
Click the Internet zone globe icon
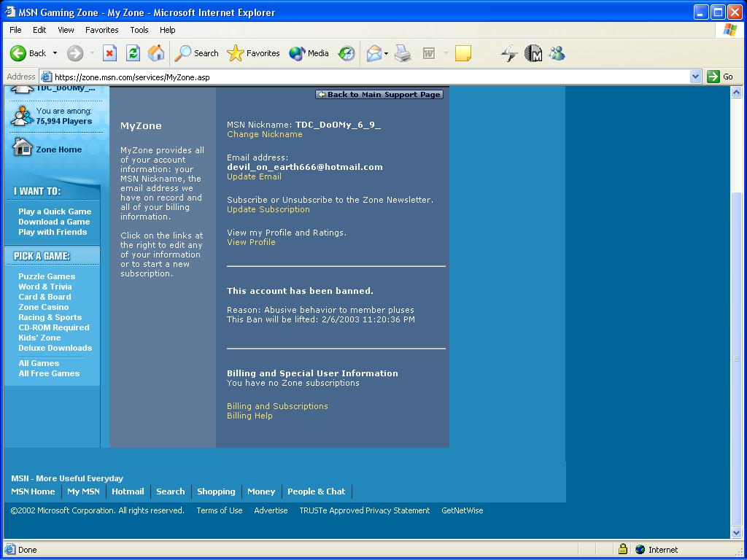pos(640,550)
